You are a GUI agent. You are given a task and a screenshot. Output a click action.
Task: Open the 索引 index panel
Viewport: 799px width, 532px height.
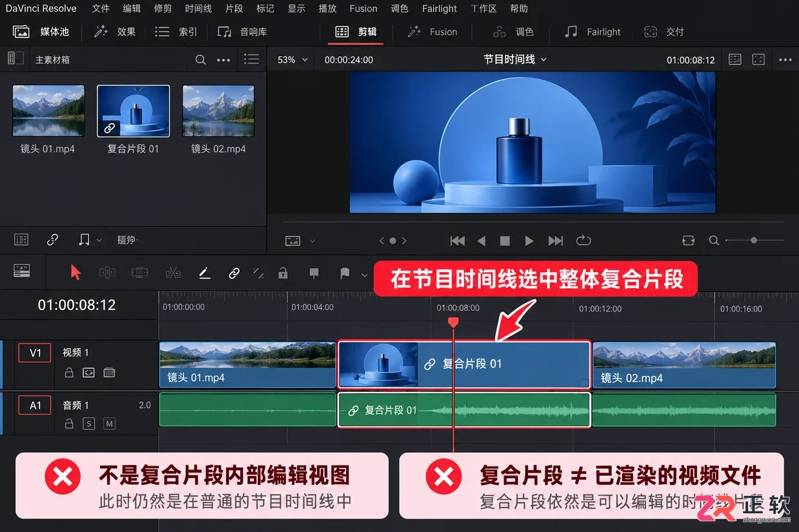click(176, 32)
